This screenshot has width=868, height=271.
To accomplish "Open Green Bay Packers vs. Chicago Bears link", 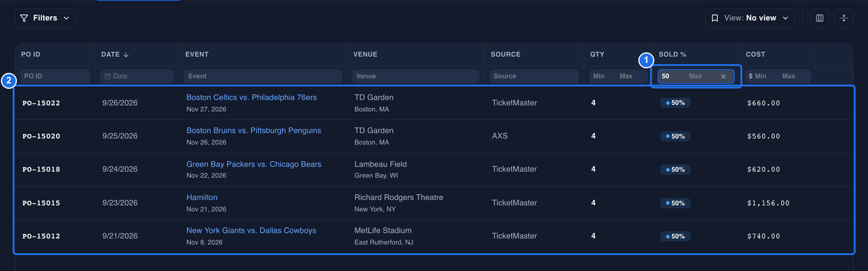I will point(254,164).
